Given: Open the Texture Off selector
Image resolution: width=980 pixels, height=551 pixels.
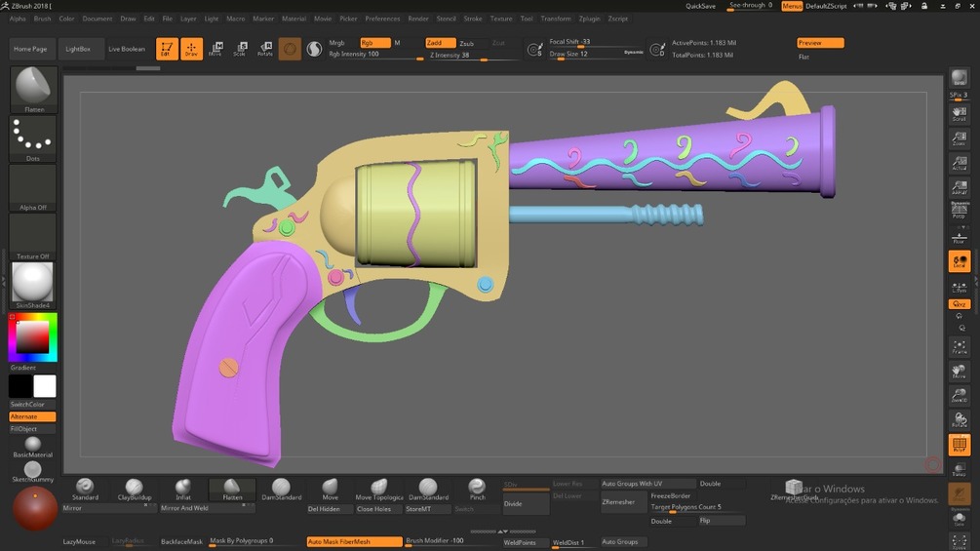Looking at the screenshot, I should tap(33, 236).
